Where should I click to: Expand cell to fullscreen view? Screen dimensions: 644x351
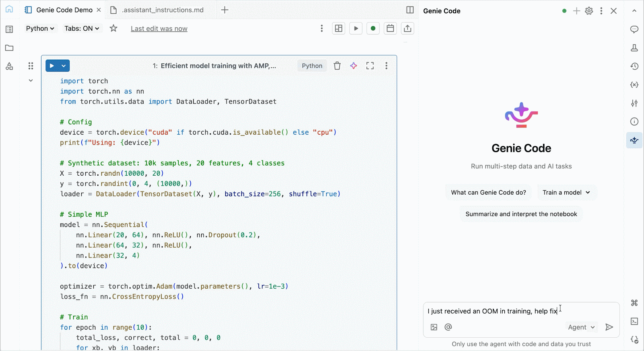click(x=370, y=66)
